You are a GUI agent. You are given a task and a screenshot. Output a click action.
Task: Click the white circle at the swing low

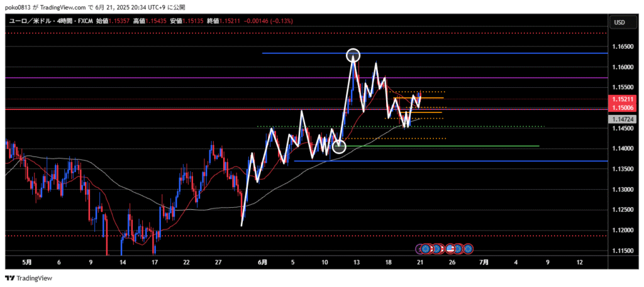click(x=339, y=147)
